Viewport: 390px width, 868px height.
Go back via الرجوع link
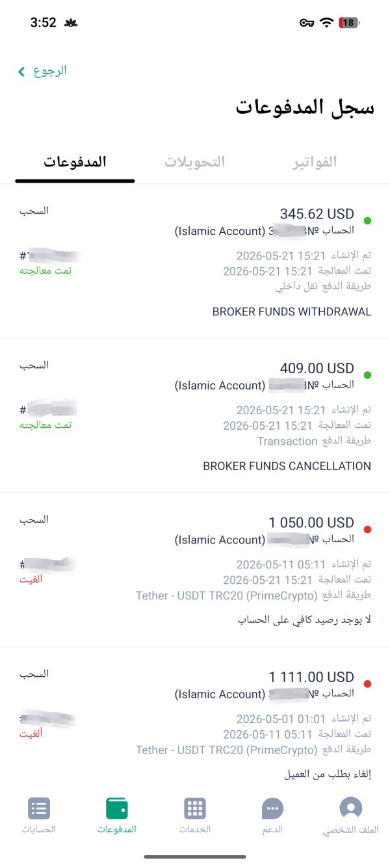point(50,71)
